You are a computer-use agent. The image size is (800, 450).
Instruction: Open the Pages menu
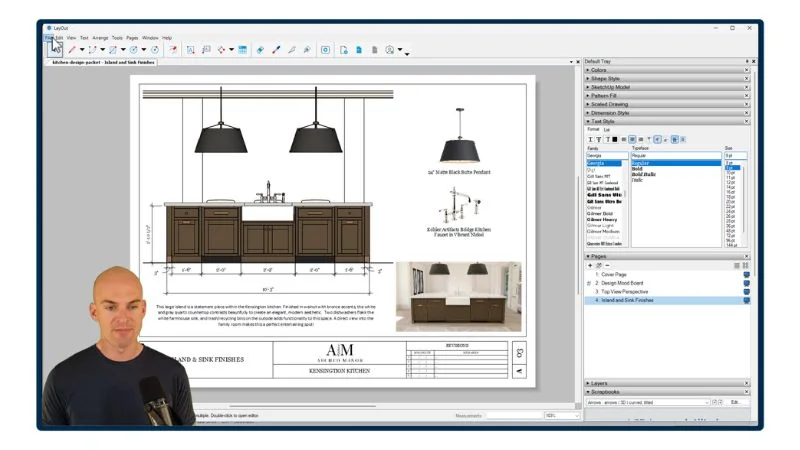pos(132,38)
